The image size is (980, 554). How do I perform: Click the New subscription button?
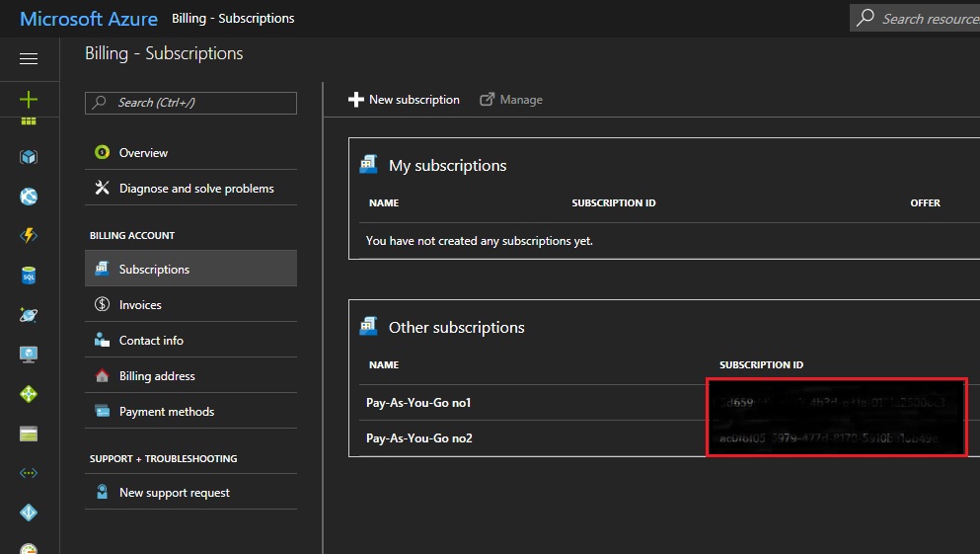[404, 100]
